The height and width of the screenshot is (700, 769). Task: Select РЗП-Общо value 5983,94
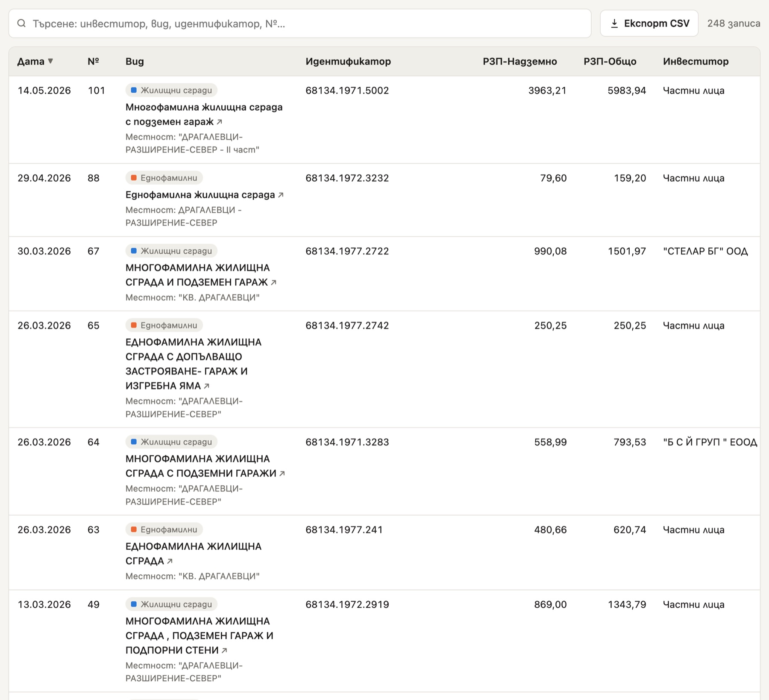pyautogui.click(x=627, y=91)
